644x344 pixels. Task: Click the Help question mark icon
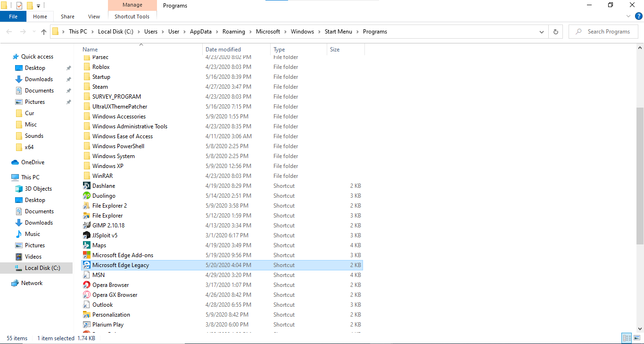tap(639, 16)
